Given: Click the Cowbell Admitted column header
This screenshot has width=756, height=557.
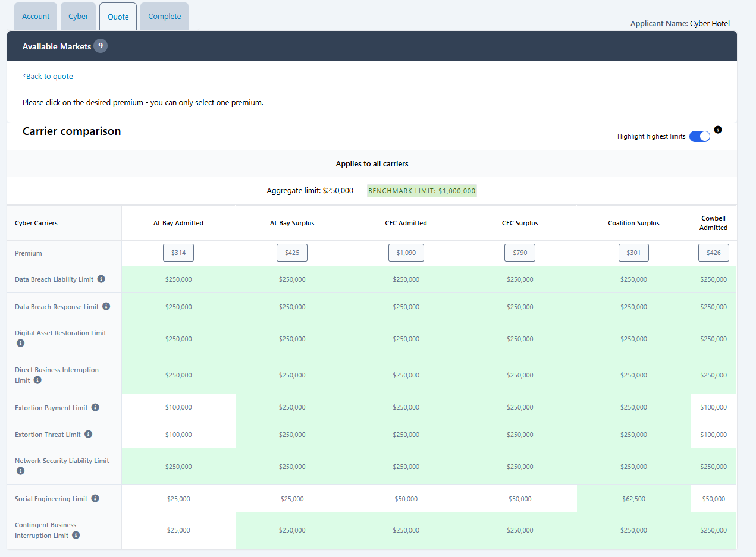Looking at the screenshot, I should [x=713, y=223].
